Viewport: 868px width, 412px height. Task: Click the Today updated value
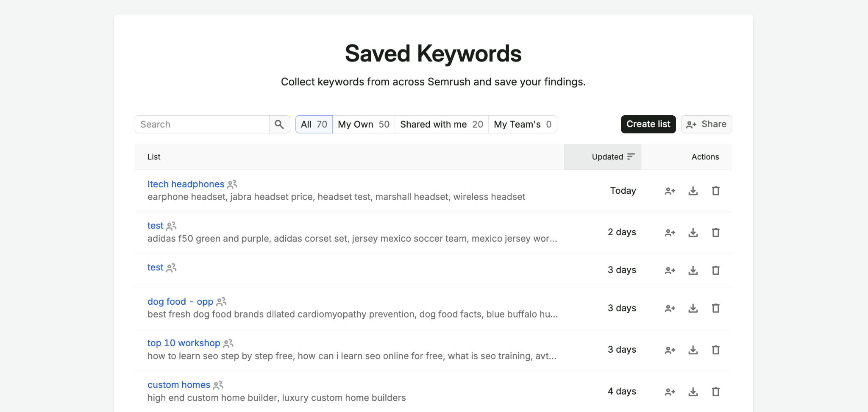click(623, 191)
